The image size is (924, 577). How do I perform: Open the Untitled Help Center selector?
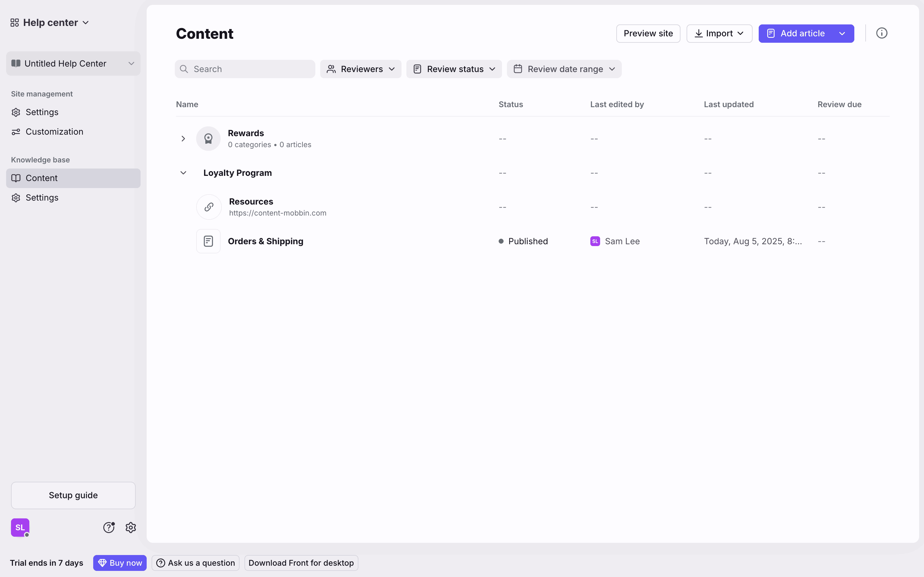pyautogui.click(x=73, y=64)
